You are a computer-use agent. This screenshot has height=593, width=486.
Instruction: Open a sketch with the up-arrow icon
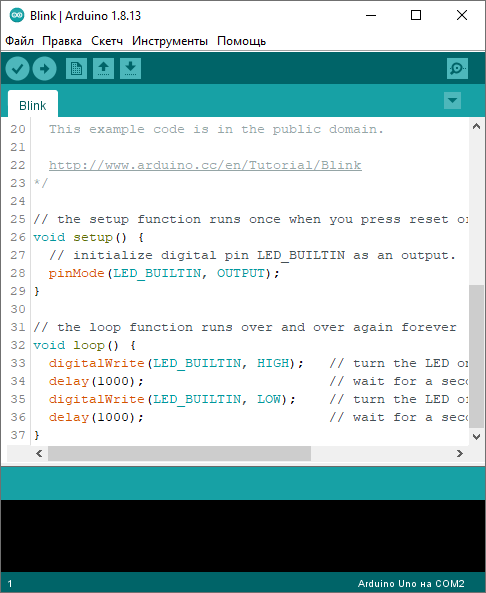104,68
